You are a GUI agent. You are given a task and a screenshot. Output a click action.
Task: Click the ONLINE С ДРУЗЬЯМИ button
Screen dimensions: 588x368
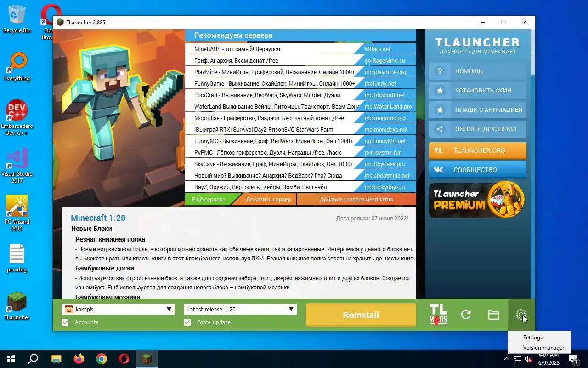click(478, 129)
